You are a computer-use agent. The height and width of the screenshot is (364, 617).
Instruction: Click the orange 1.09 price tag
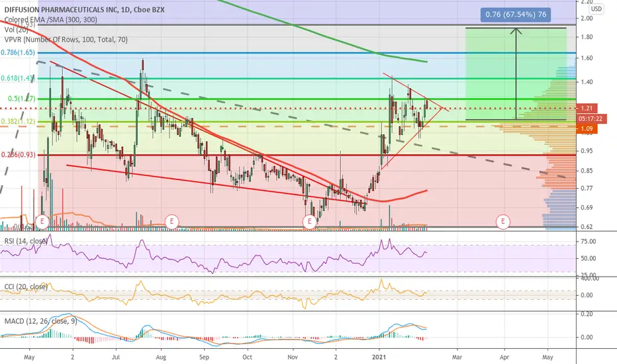point(587,128)
